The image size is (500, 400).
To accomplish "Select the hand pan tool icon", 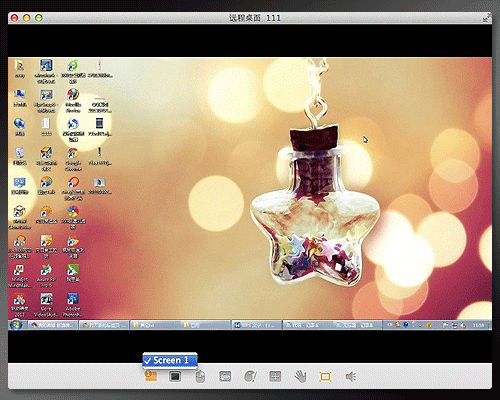I will tap(300, 377).
